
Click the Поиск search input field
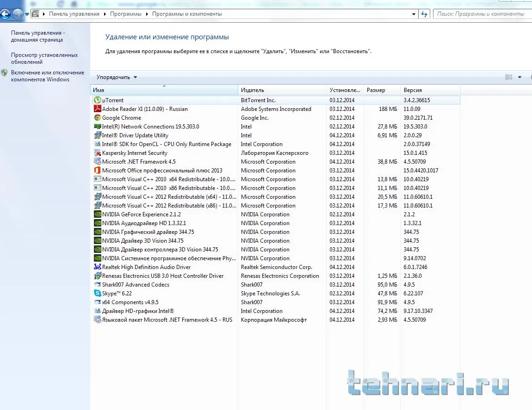(x=481, y=14)
